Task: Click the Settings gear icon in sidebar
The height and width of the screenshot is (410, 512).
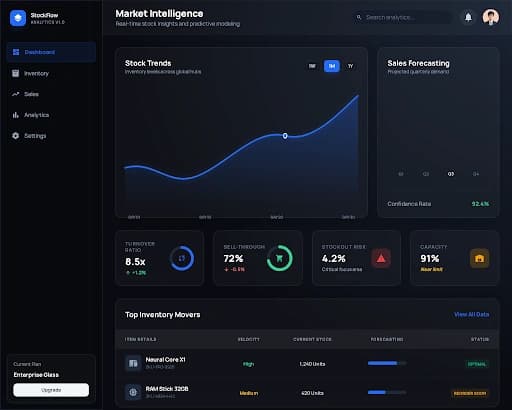Action: (x=15, y=136)
